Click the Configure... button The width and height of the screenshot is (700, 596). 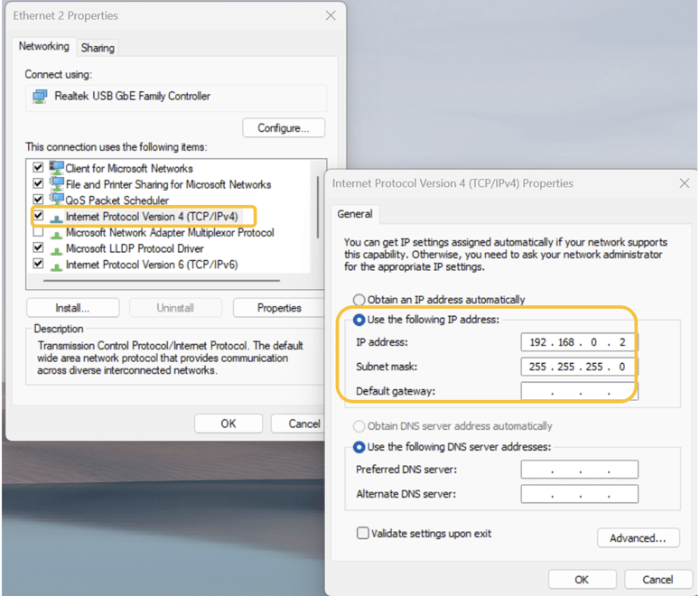[284, 128]
